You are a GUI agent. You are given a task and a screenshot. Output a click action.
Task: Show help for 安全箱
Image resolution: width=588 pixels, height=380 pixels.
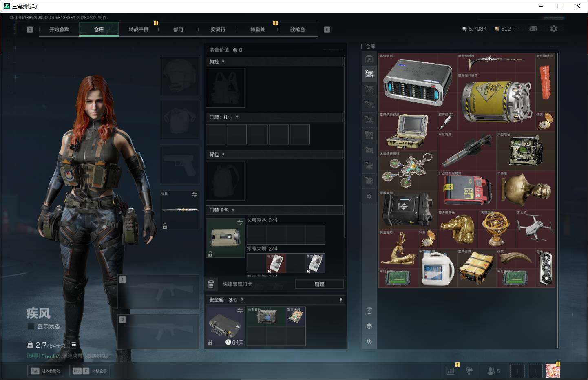[x=242, y=300]
